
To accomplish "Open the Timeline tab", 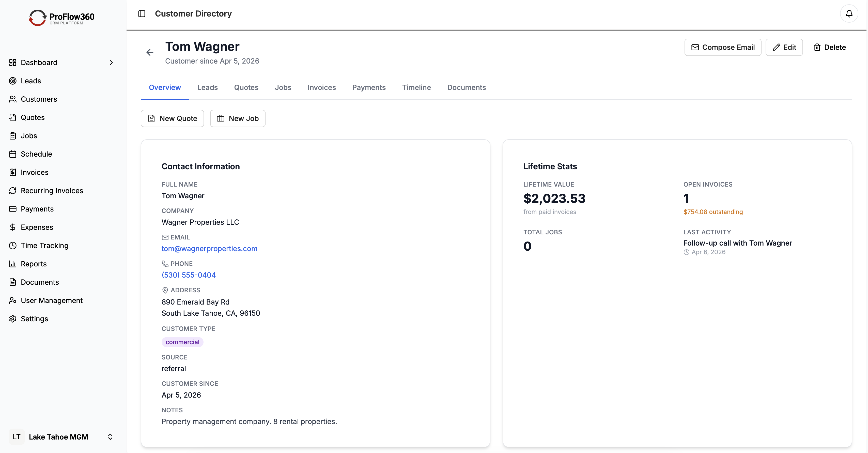I will tap(416, 87).
